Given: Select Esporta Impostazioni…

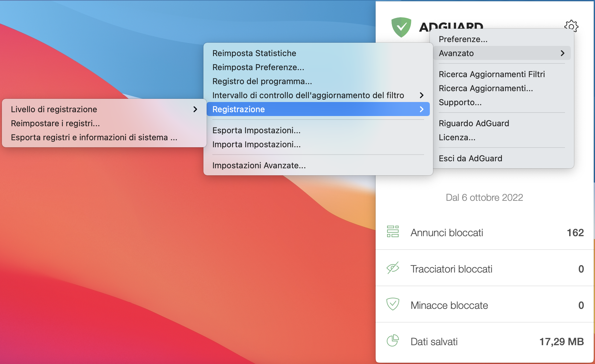Looking at the screenshot, I should point(318,130).
